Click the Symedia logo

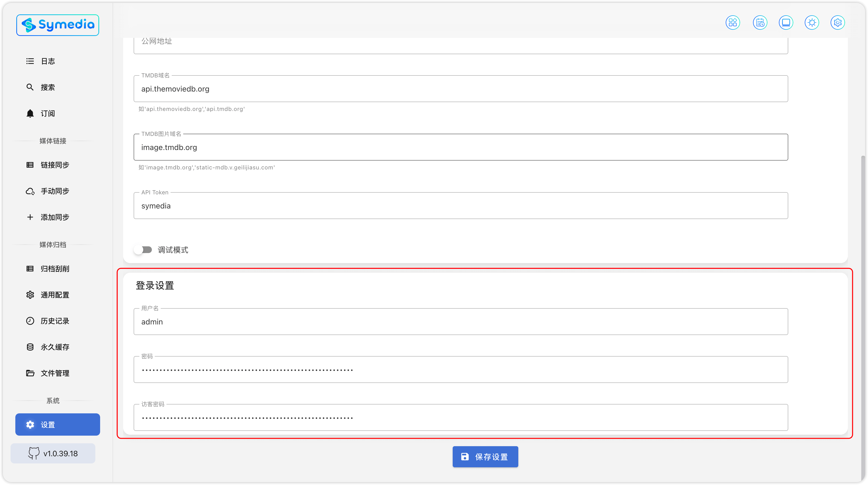pyautogui.click(x=58, y=25)
